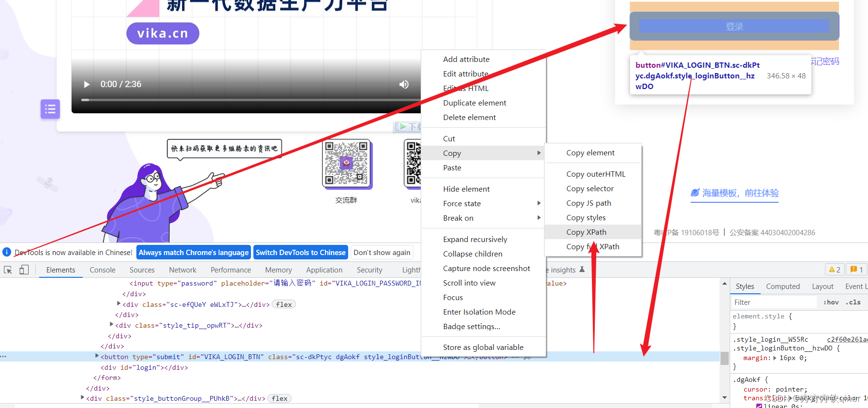Image resolution: width=868 pixels, height=408 pixels.
Task: Choose Capture node screenshot
Action: (x=484, y=268)
